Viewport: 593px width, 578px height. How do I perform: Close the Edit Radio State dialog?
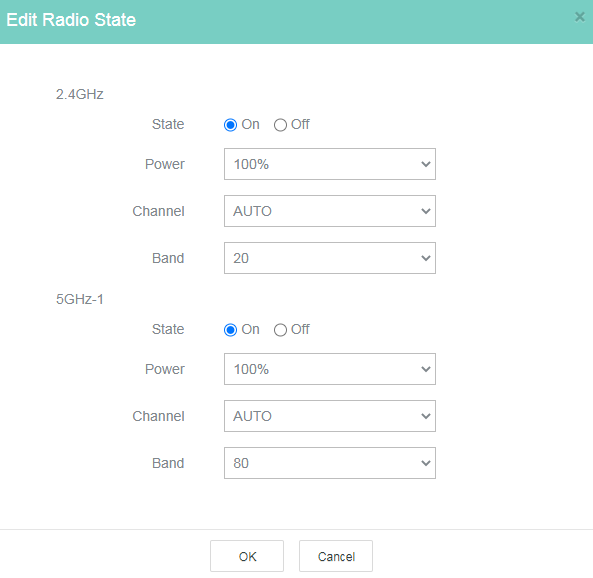click(x=579, y=17)
